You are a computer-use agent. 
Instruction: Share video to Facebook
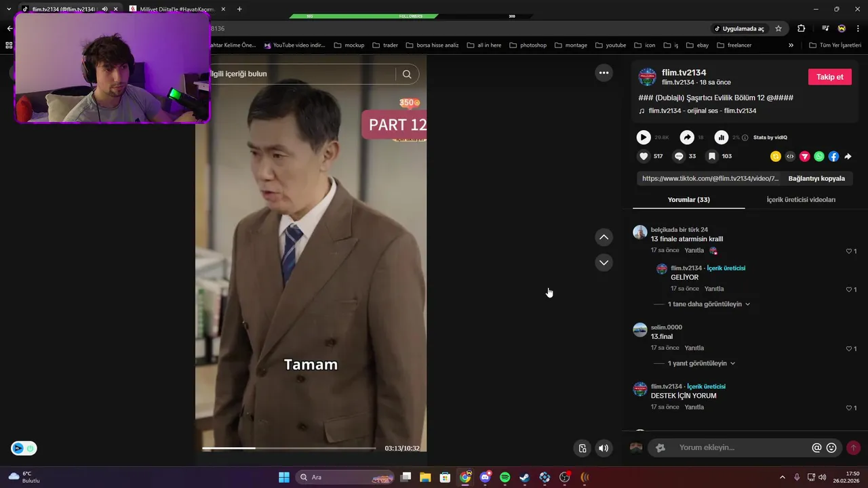tap(833, 156)
